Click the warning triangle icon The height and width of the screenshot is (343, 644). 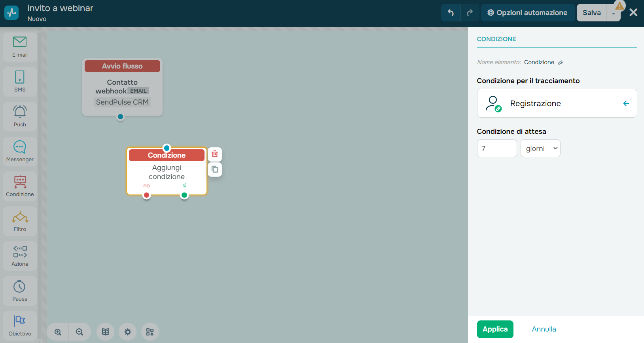[x=619, y=6]
